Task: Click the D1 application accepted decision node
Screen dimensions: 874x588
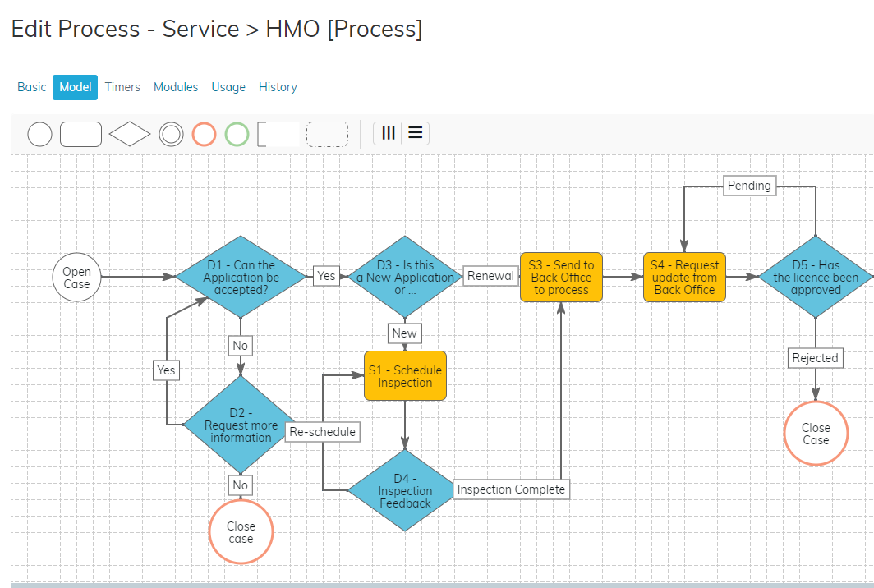Action: click(241, 278)
